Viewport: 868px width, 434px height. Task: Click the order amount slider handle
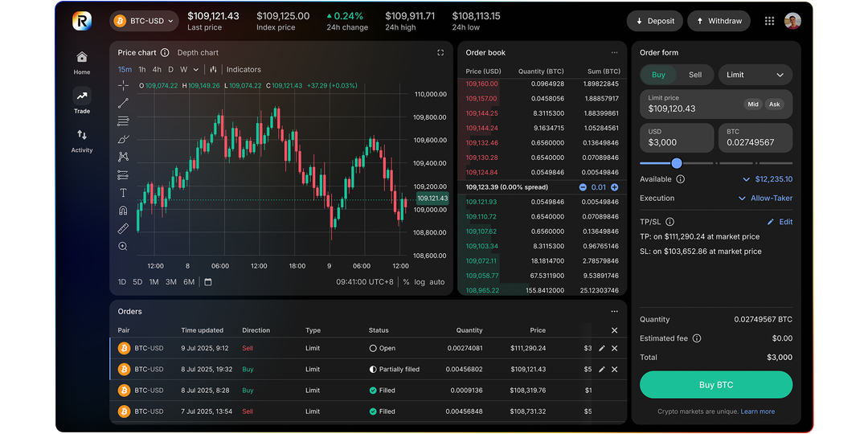point(677,163)
